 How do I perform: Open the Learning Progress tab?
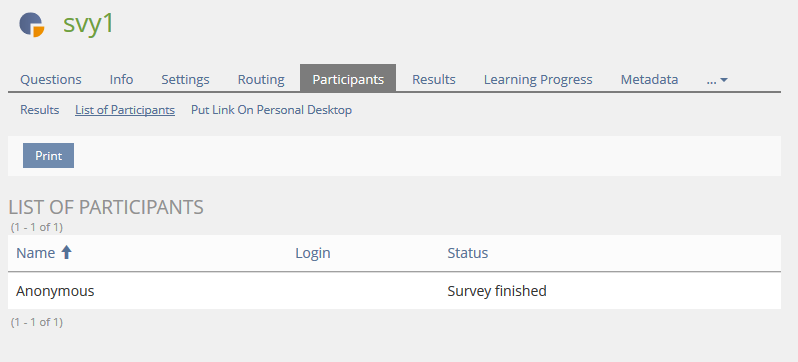pyautogui.click(x=538, y=79)
